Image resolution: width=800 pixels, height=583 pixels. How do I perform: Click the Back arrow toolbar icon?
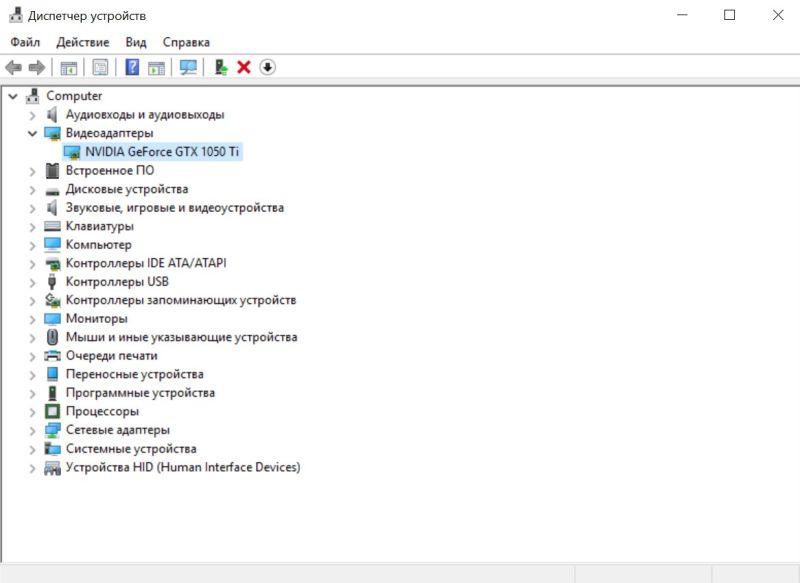point(13,67)
